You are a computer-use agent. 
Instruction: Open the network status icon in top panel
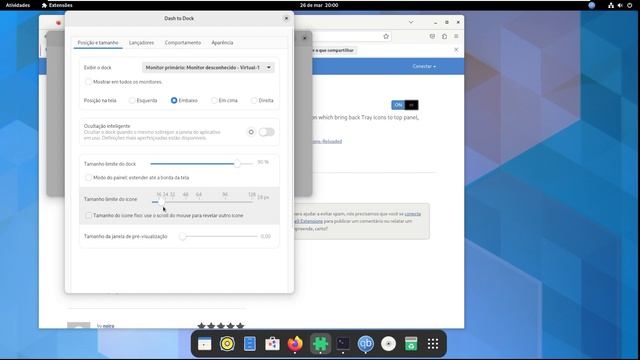[611, 5]
